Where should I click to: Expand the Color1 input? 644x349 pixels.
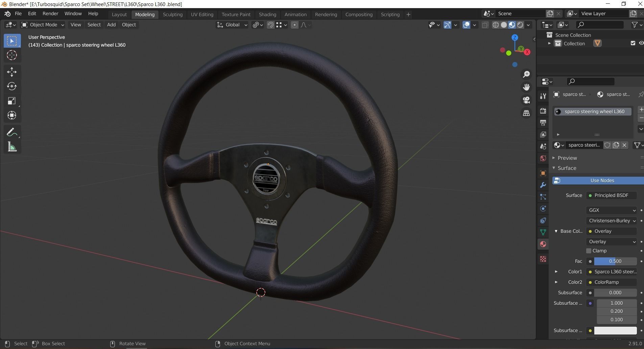pos(556,272)
